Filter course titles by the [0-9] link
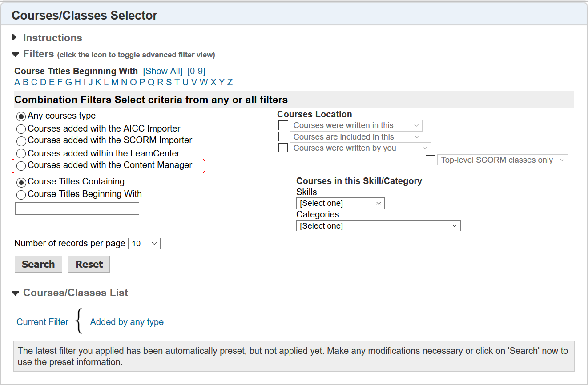The width and height of the screenshot is (588, 385). 196,71
